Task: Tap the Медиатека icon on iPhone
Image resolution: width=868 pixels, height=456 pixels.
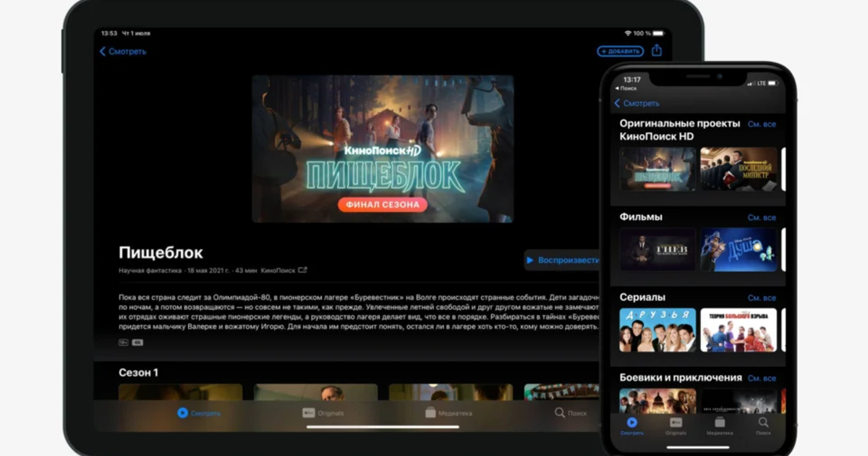Action: 720,422
